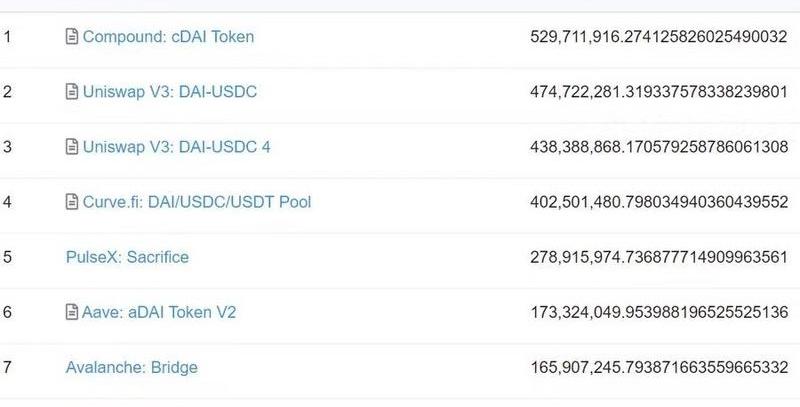The height and width of the screenshot is (407, 800).
Task: Click the 165,907,245 Avalanche Bridge balance
Action: tap(659, 367)
